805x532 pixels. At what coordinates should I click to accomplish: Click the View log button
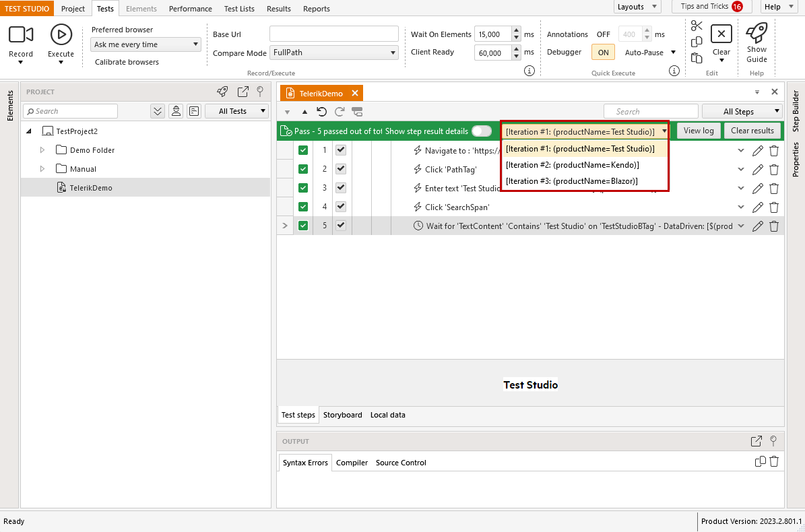point(699,131)
